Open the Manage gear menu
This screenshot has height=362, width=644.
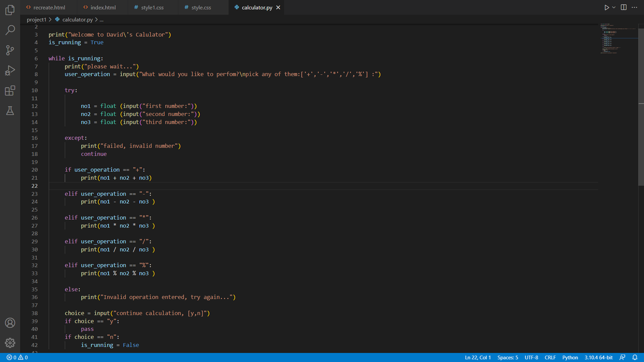pos(10,343)
